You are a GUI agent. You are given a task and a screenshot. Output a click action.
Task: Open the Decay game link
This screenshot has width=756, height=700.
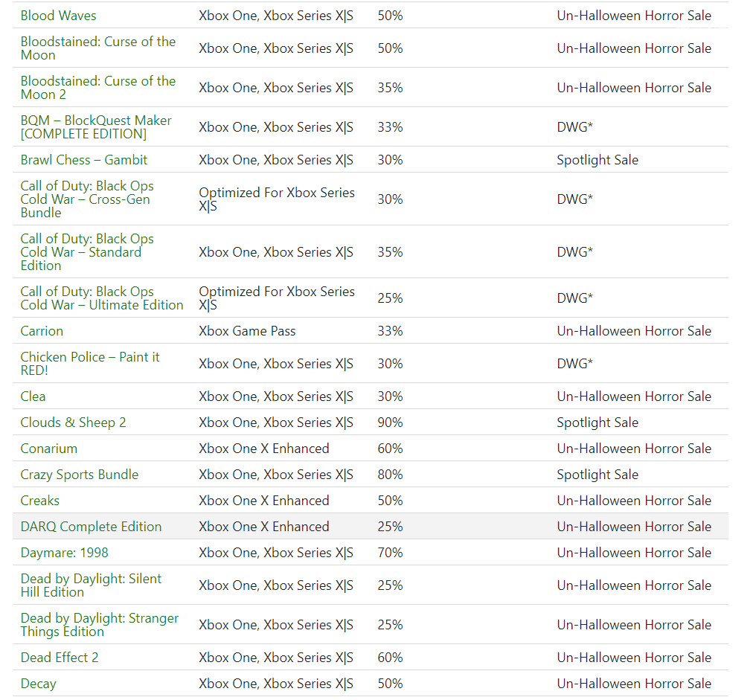coord(39,684)
